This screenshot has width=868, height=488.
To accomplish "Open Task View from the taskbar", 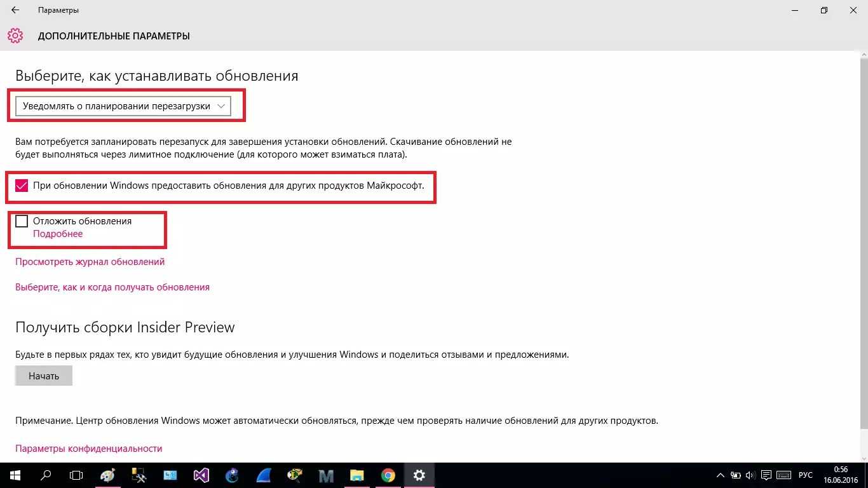I will click(76, 475).
